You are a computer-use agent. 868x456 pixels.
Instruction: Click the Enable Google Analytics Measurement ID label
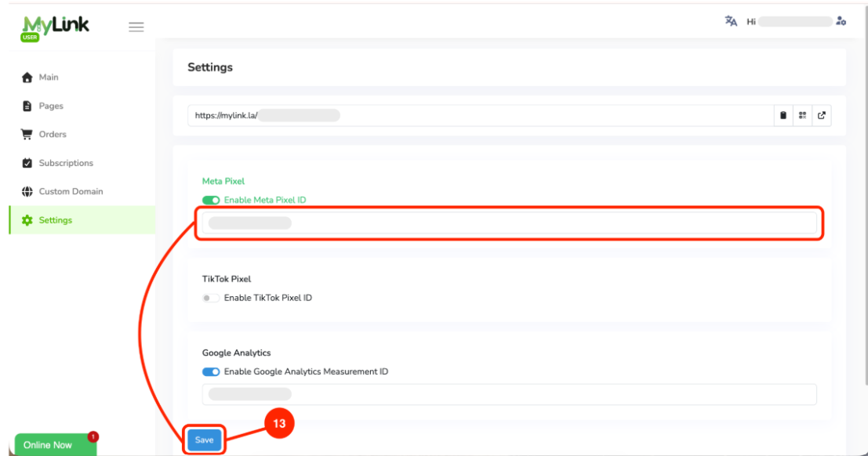pyautogui.click(x=306, y=372)
